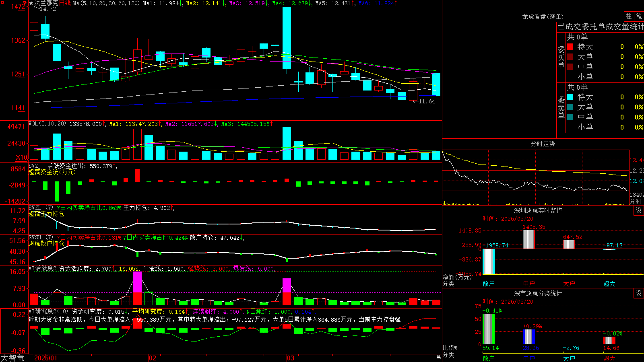The height and width of the screenshot is (362, 644).
Task: Click the red 特大 buy-order color swatch
Action: pos(570,47)
